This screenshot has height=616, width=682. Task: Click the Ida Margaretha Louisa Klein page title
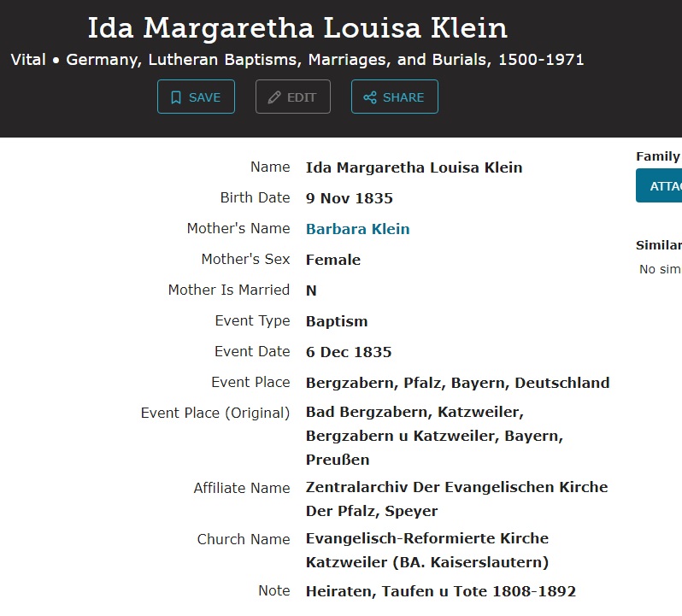click(x=297, y=28)
